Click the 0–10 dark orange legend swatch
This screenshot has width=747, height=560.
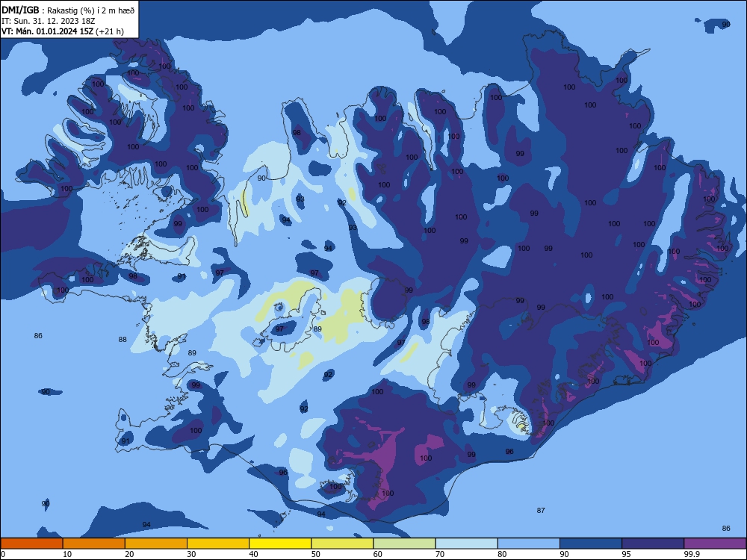pyautogui.click(x=31, y=544)
